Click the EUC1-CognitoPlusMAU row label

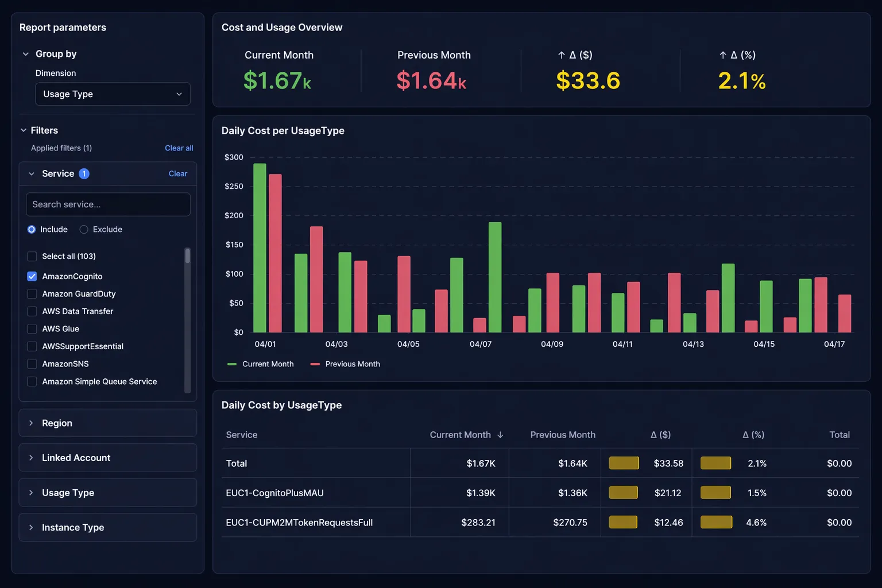click(x=275, y=493)
